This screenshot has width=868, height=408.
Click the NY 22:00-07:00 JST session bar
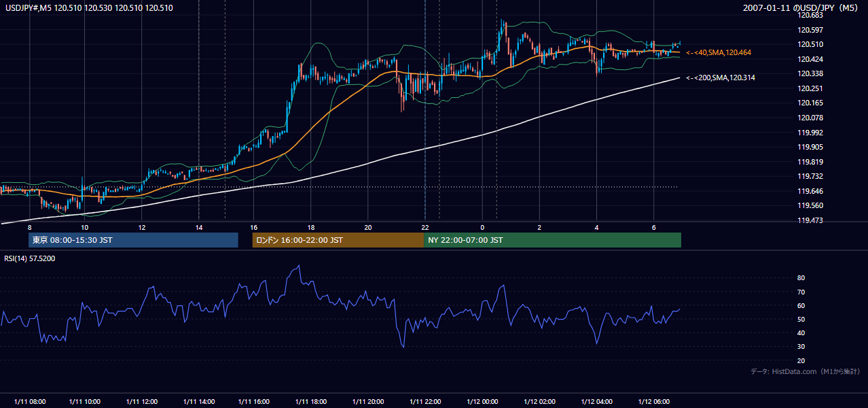point(552,240)
